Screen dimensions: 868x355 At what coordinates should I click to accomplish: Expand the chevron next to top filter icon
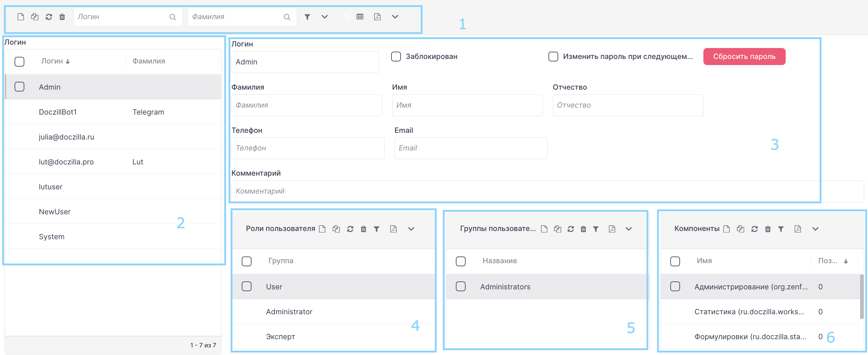324,17
